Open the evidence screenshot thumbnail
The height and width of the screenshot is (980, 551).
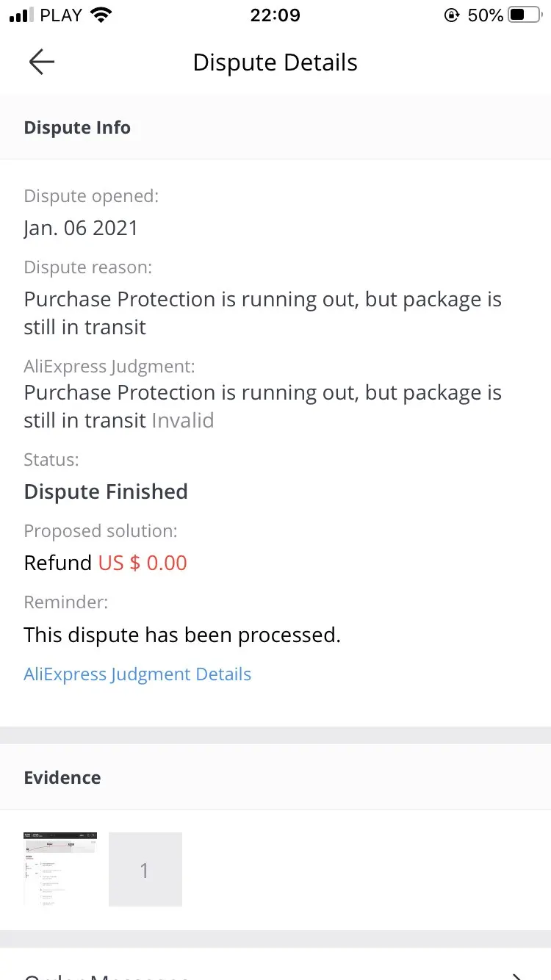coord(60,868)
